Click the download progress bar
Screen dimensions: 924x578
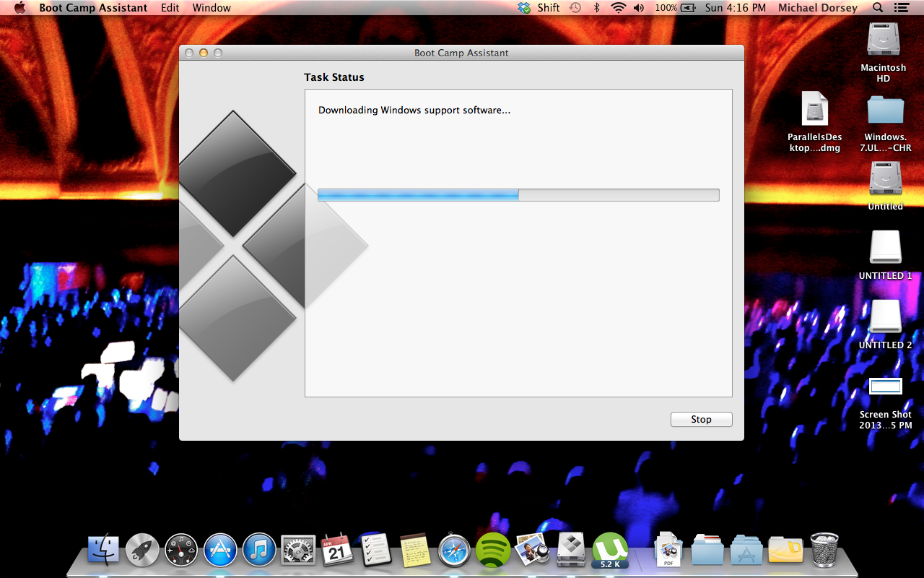click(518, 194)
